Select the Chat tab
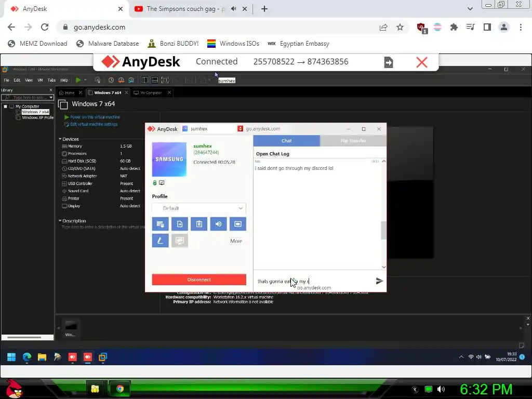 point(286,141)
